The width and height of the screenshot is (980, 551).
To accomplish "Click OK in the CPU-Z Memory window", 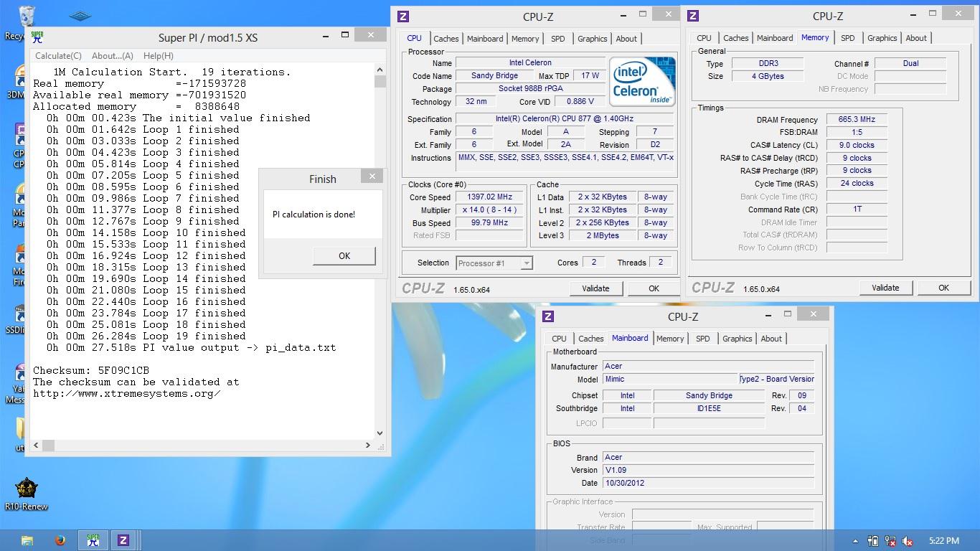I will [x=943, y=288].
